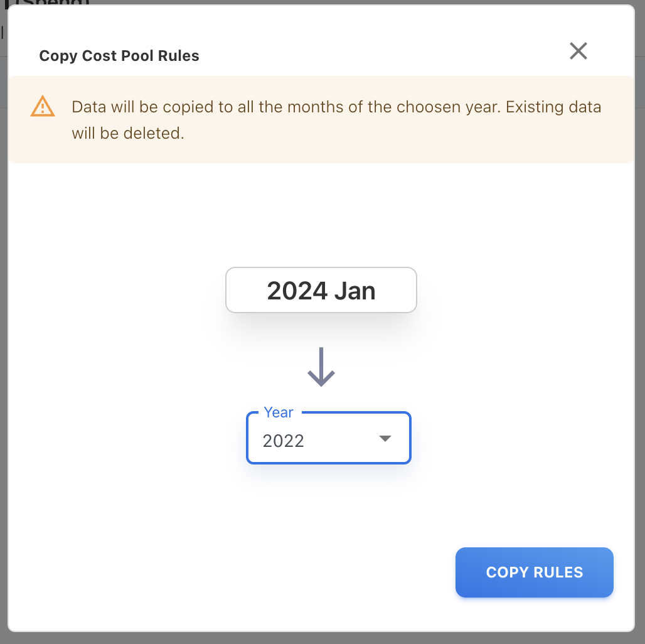Click the 'Jan' month text in source box
The image size is (645, 644).
tap(354, 291)
